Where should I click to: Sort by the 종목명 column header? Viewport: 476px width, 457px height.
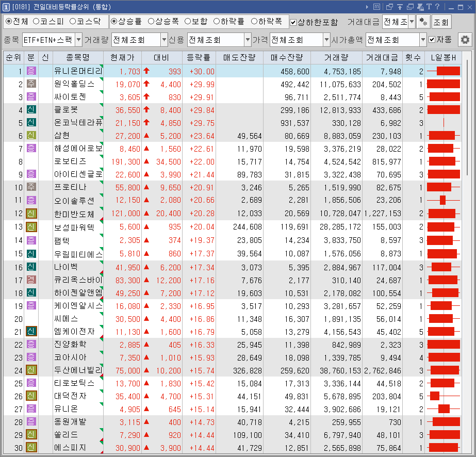point(78,57)
